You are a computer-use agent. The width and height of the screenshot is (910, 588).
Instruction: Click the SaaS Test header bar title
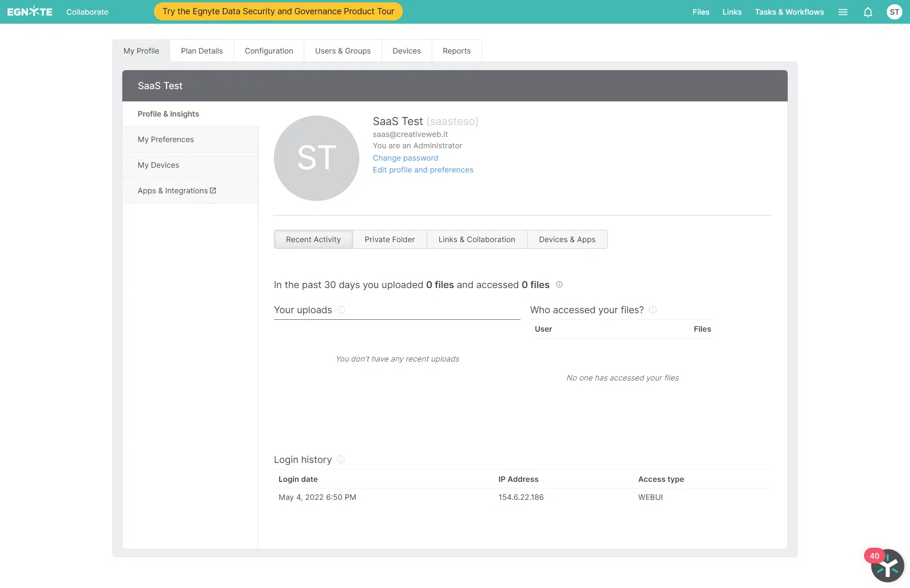(160, 86)
